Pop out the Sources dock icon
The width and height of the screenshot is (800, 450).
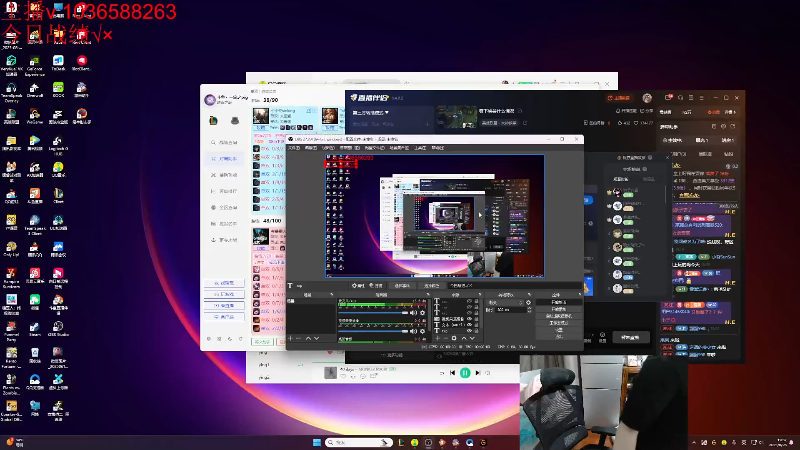point(480,294)
